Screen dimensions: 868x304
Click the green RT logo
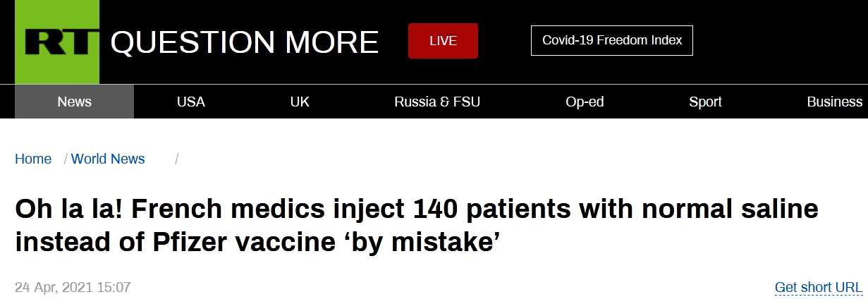click(57, 42)
